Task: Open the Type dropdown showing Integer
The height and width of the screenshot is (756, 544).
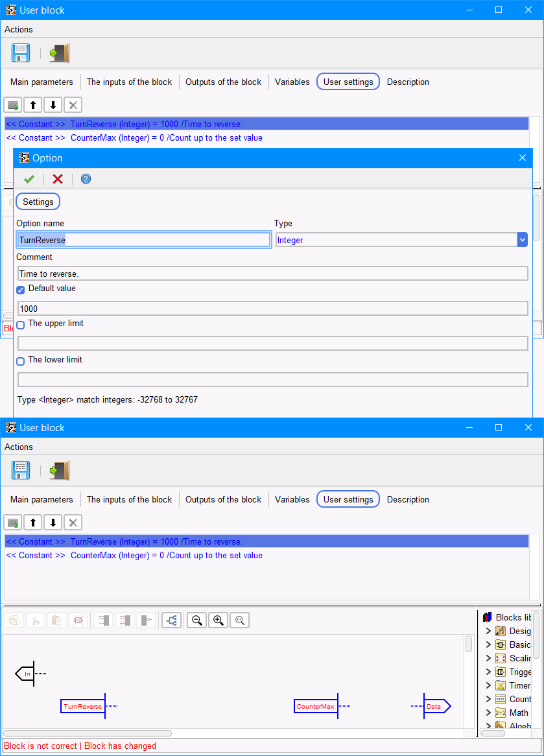Action: point(522,240)
